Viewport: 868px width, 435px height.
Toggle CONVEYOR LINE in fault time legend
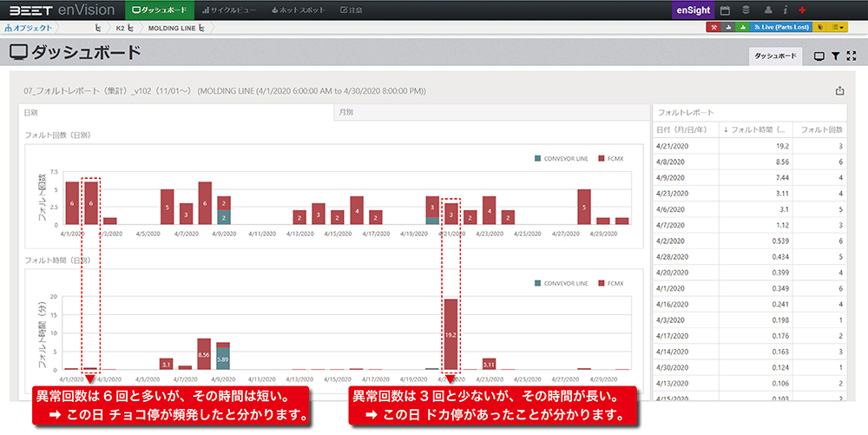coord(563,283)
